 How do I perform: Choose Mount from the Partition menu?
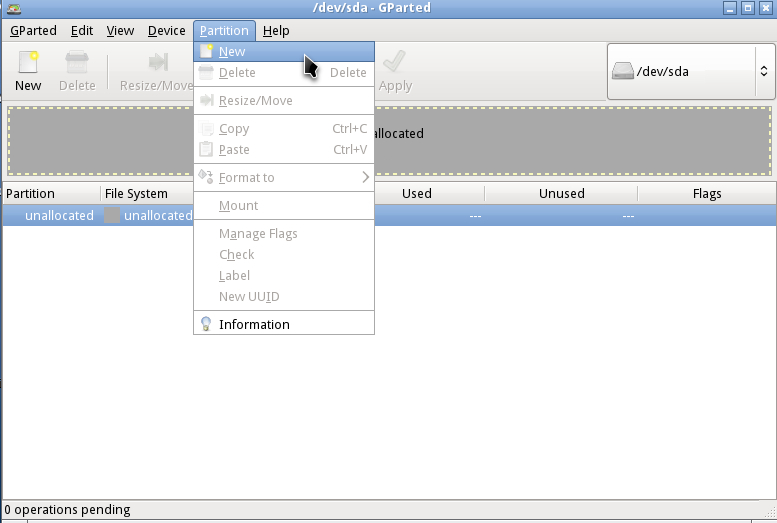pyautogui.click(x=284, y=205)
